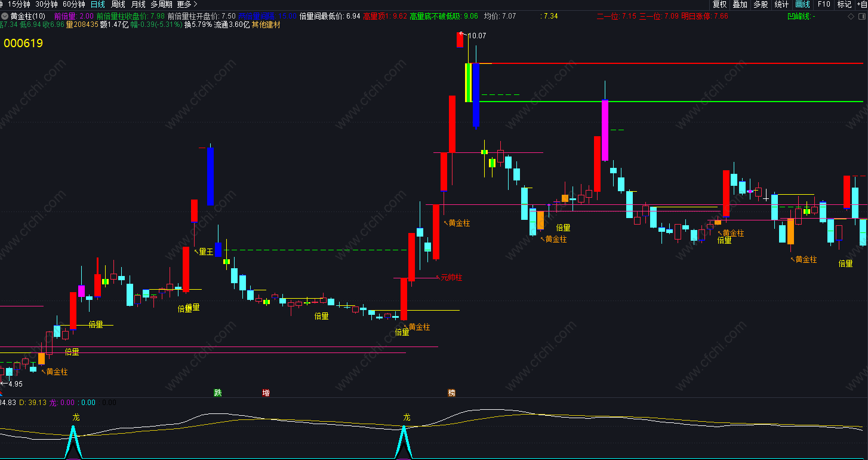Click the 标记 mark button
Image resolution: width=868 pixels, height=460 pixels.
(844, 4)
